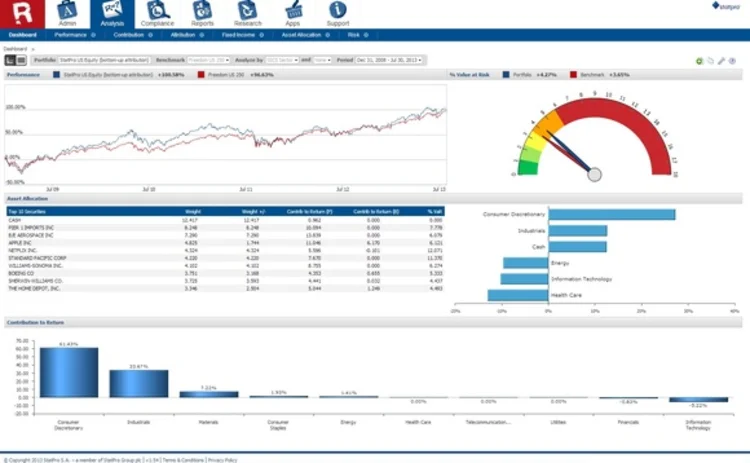Select the Contribution tab
This screenshot has width=750, height=463.
128,35
